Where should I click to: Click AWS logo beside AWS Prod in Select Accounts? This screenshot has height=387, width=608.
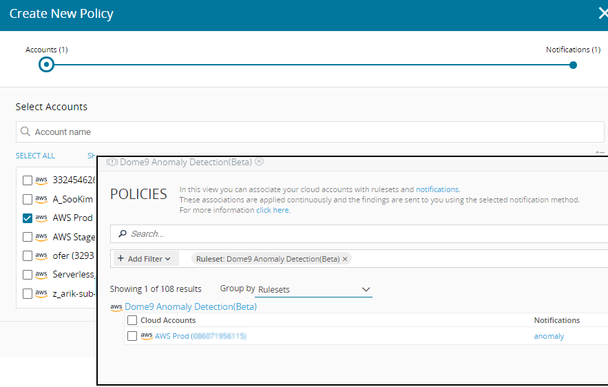coord(41,218)
